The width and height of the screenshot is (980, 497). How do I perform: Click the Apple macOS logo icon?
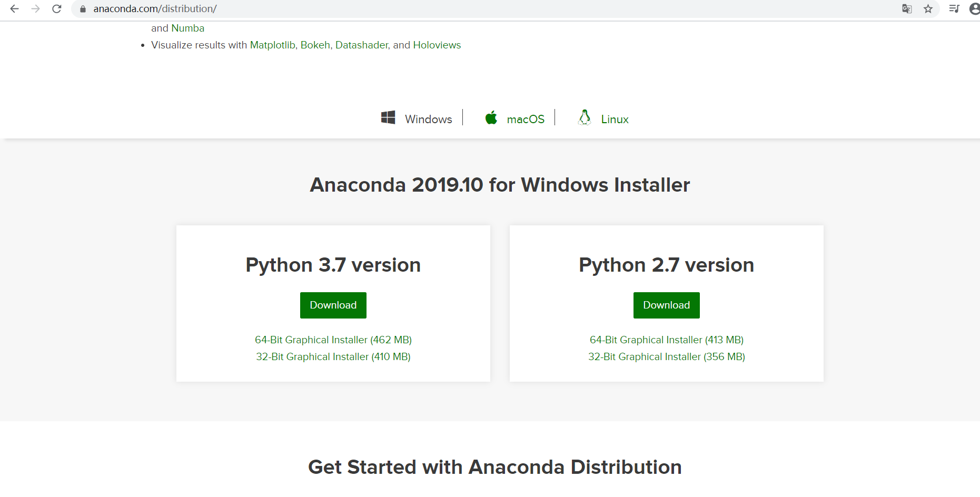(491, 117)
